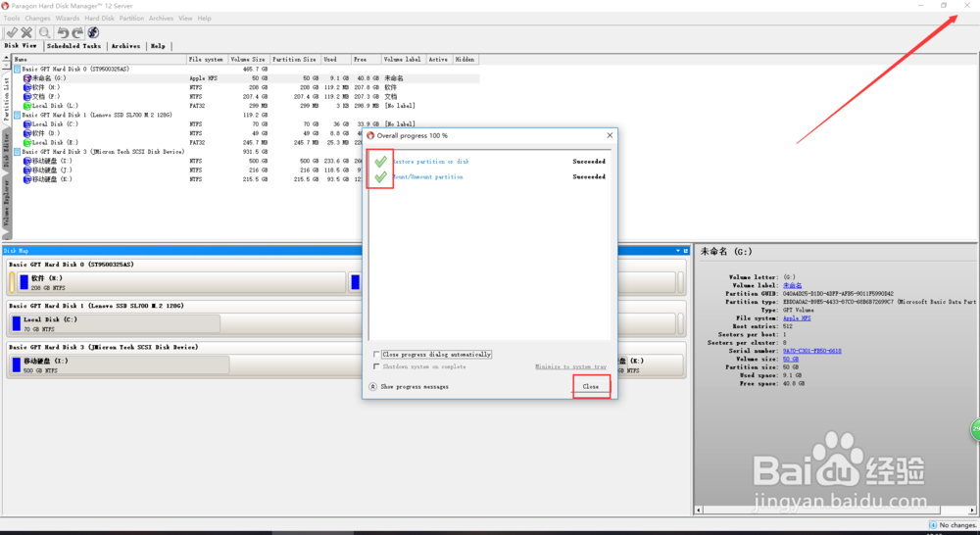
Task: Switch to the Archives tab
Action: point(125,46)
